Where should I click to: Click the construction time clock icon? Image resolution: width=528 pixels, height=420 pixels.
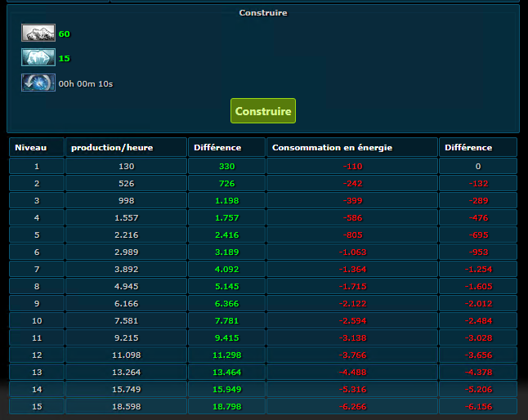[38, 83]
